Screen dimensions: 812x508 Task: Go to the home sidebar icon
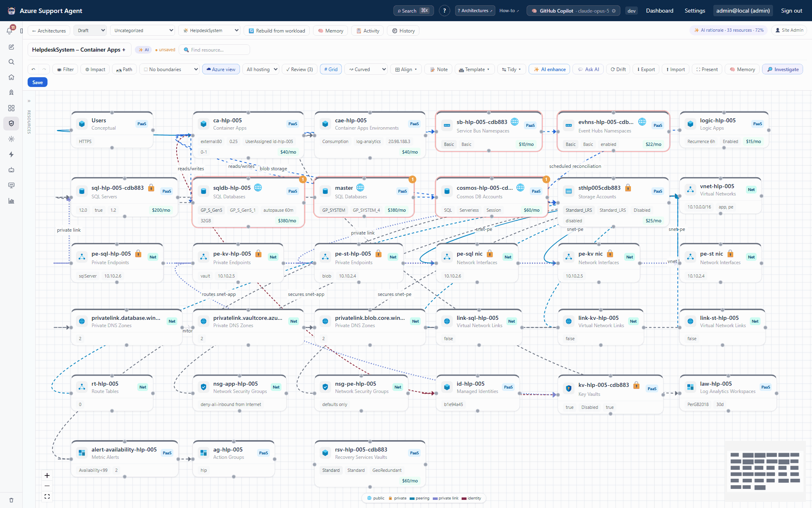click(x=11, y=77)
